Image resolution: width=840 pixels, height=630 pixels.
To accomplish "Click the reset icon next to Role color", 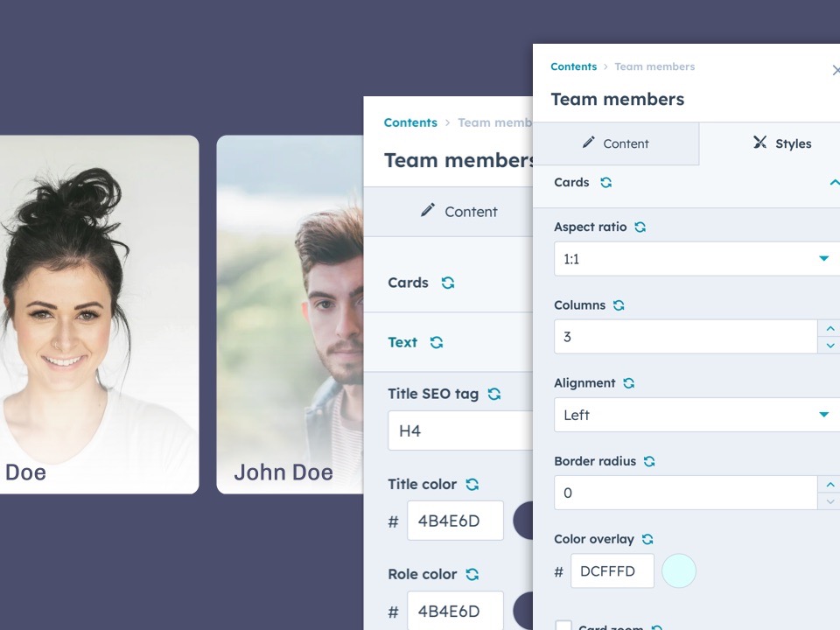I will (x=472, y=575).
